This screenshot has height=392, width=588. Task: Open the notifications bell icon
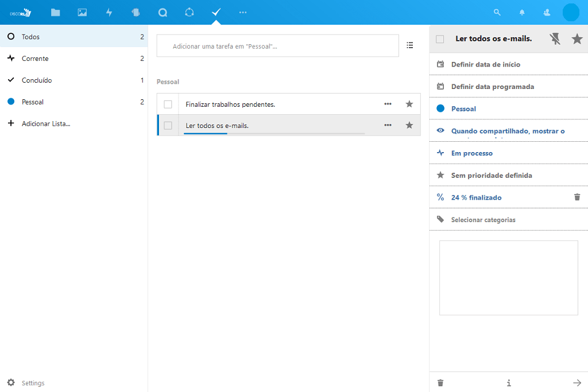click(x=522, y=12)
